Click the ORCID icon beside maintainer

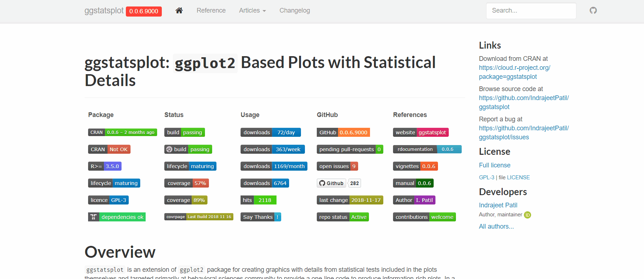[x=527, y=215]
